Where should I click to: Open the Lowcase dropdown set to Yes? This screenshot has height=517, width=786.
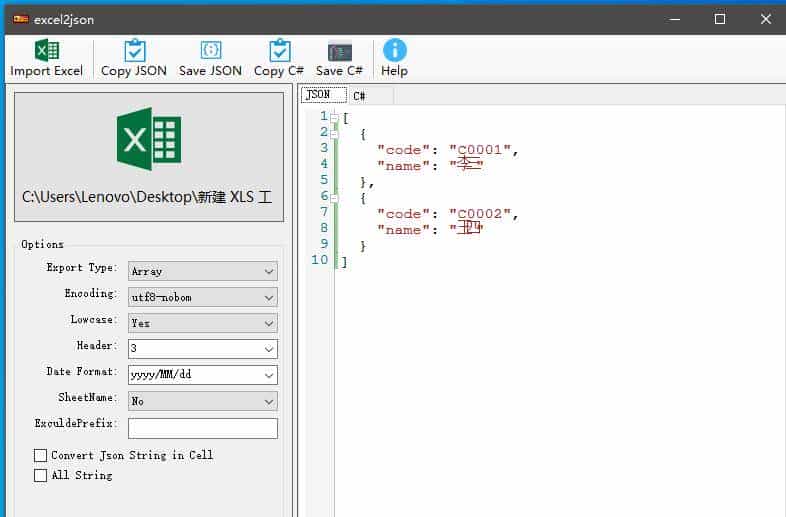click(203, 323)
